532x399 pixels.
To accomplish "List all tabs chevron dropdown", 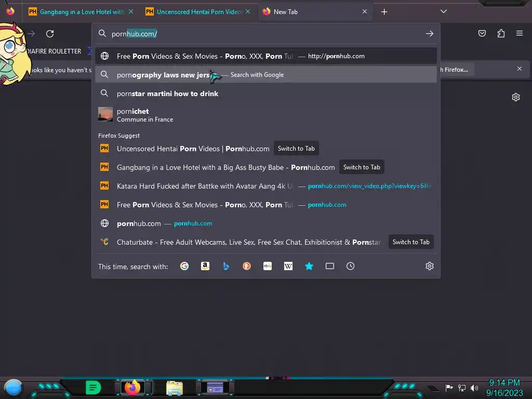I will (444, 11).
